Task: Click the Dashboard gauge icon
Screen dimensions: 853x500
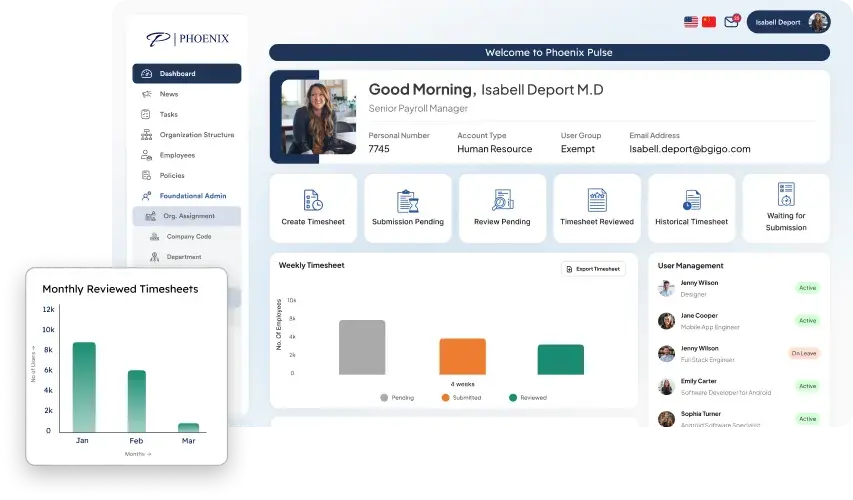Action: click(146, 73)
